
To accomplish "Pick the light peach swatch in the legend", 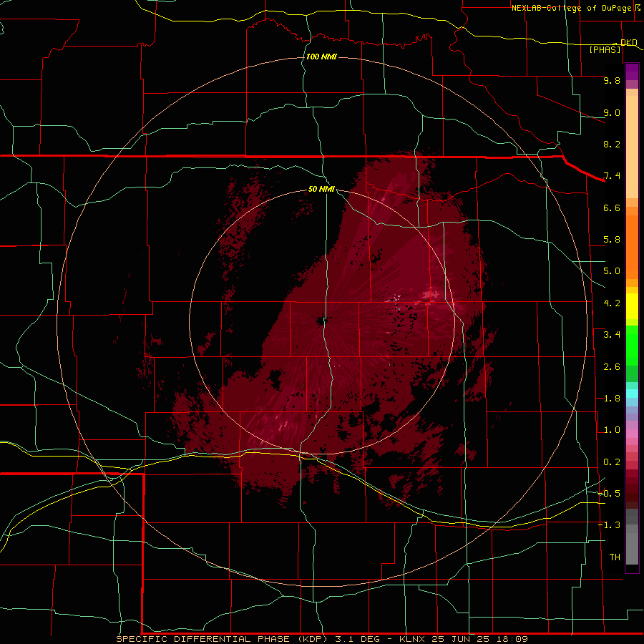I will pos(632,147).
